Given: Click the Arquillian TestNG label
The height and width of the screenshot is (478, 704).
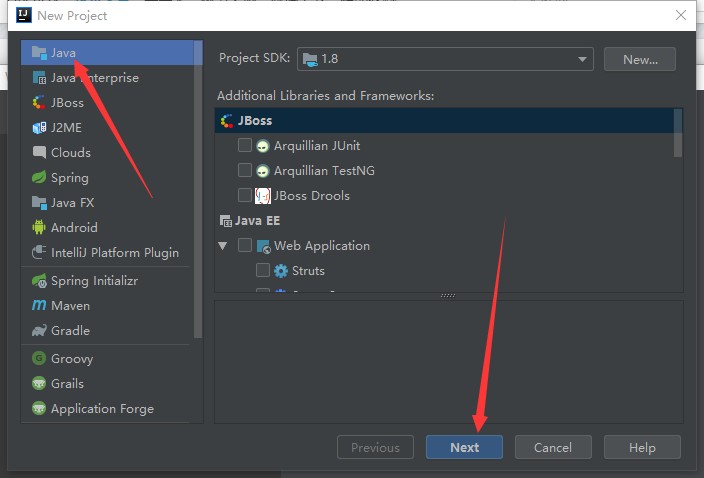Looking at the screenshot, I should (324, 171).
